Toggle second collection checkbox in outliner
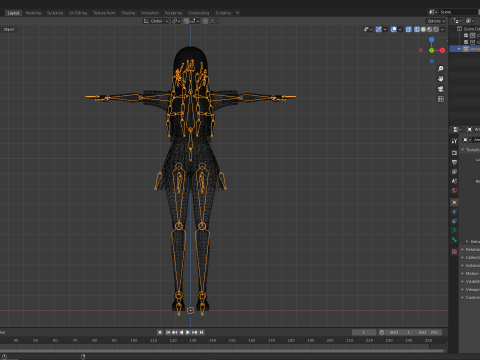Screen dimensions: 480x360 coord(466,42)
